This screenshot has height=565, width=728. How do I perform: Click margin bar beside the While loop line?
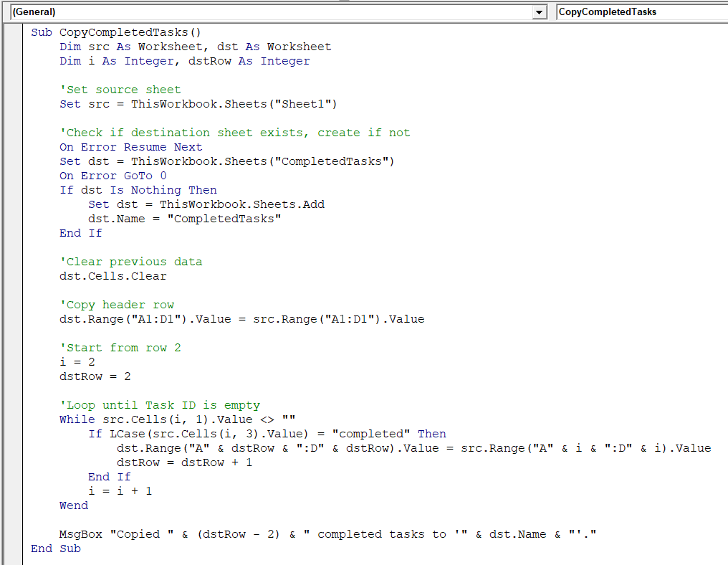pyautogui.click(x=13, y=419)
